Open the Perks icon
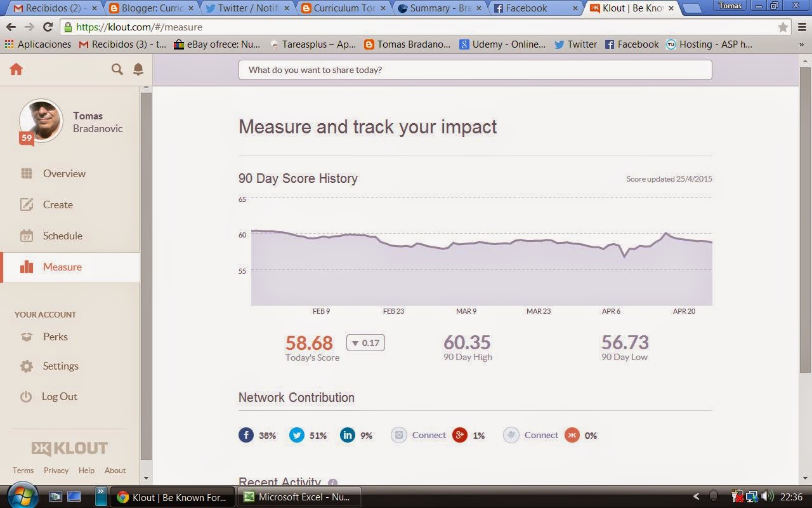The width and height of the screenshot is (812, 508). click(27, 337)
